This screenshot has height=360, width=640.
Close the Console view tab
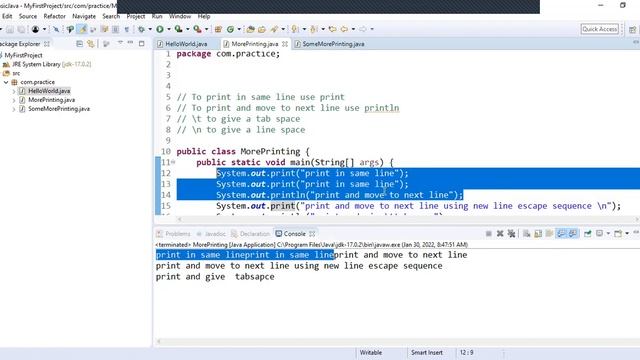pyautogui.click(x=312, y=234)
